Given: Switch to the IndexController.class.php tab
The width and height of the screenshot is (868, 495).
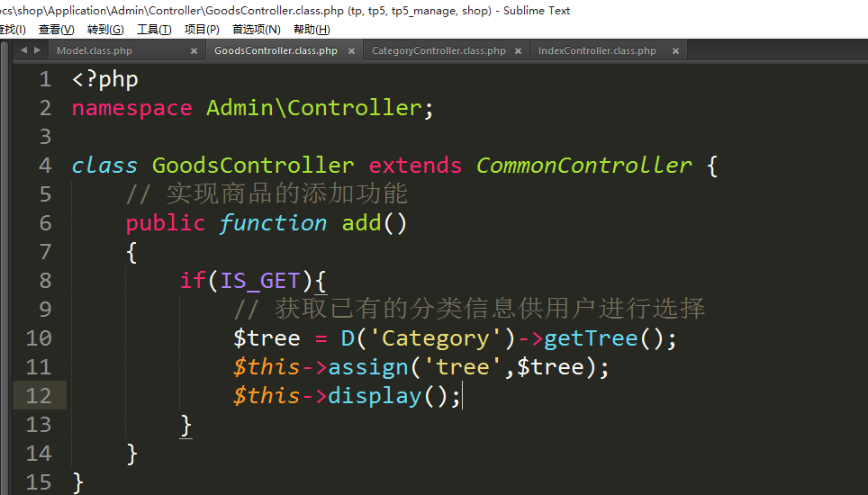Looking at the screenshot, I should (x=597, y=51).
